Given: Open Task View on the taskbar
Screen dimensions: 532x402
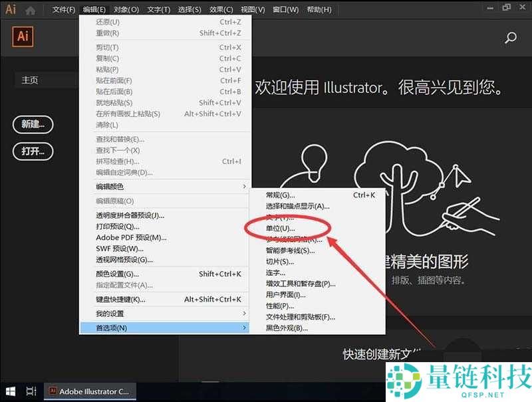Looking at the screenshot, I should pyautogui.click(x=31, y=391).
